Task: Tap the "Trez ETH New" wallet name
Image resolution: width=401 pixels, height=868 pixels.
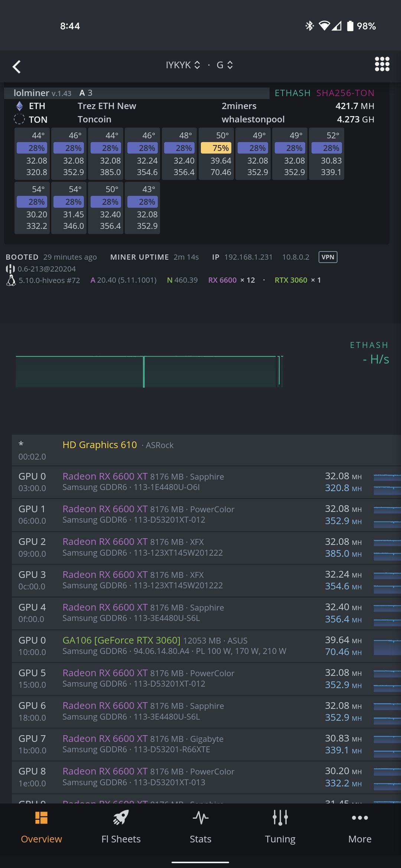Action: click(107, 106)
